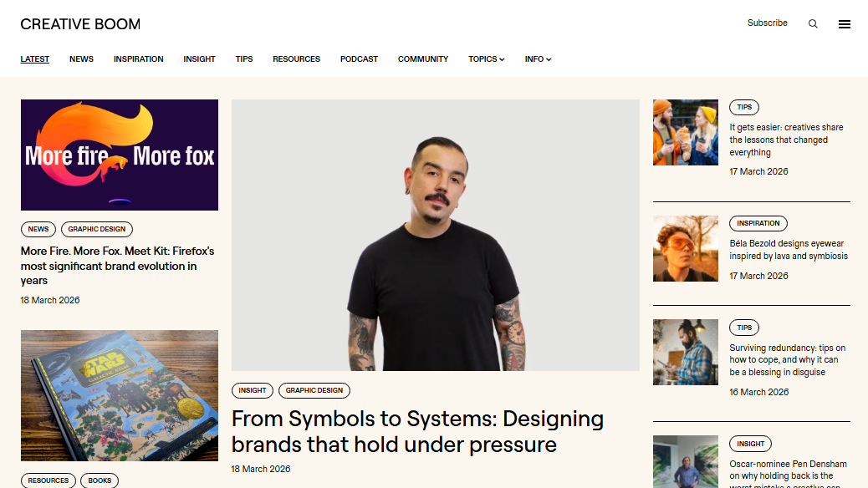868x488 pixels.
Task: Expand the Info dropdown
Action: pos(538,59)
